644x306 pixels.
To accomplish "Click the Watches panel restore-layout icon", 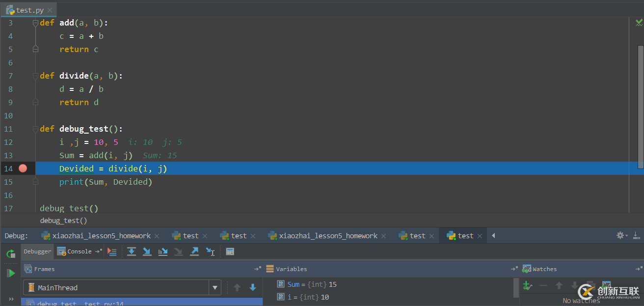I will coord(639,269).
